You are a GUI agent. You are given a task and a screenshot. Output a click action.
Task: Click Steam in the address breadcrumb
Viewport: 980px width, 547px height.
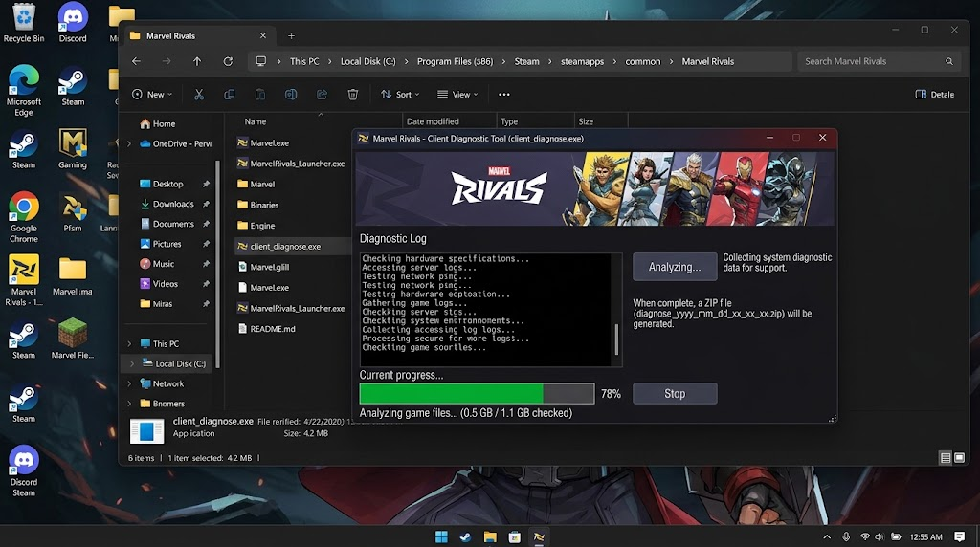pos(527,61)
